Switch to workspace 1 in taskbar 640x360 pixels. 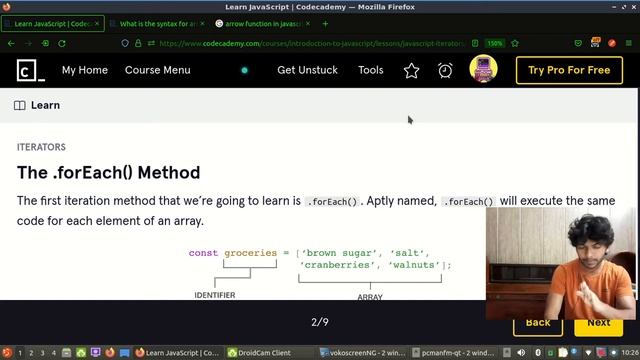point(20,353)
